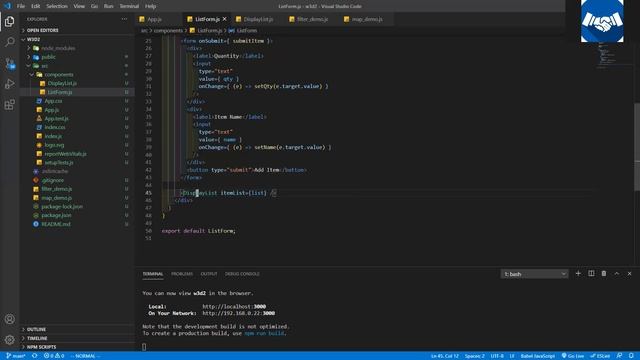640x360 pixels.
Task: Expand the public folder
Action: (x=48, y=57)
